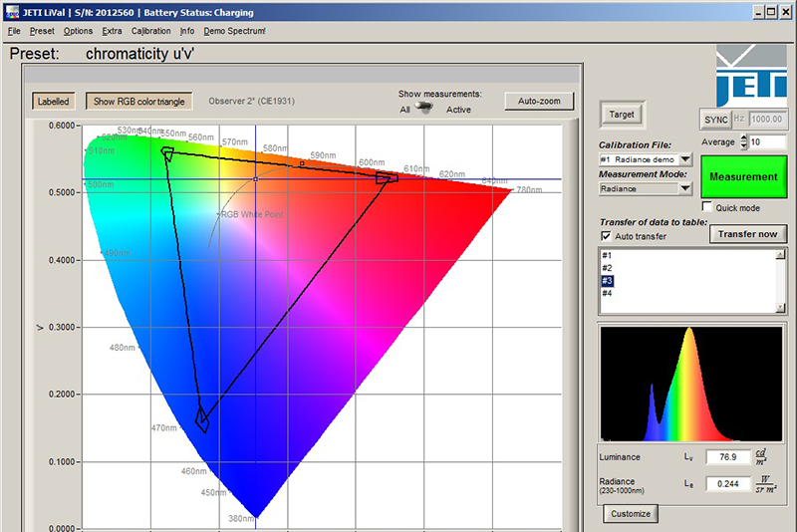Click the Average count input field
The height and width of the screenshot is (532, 797).
coord(767,141)
